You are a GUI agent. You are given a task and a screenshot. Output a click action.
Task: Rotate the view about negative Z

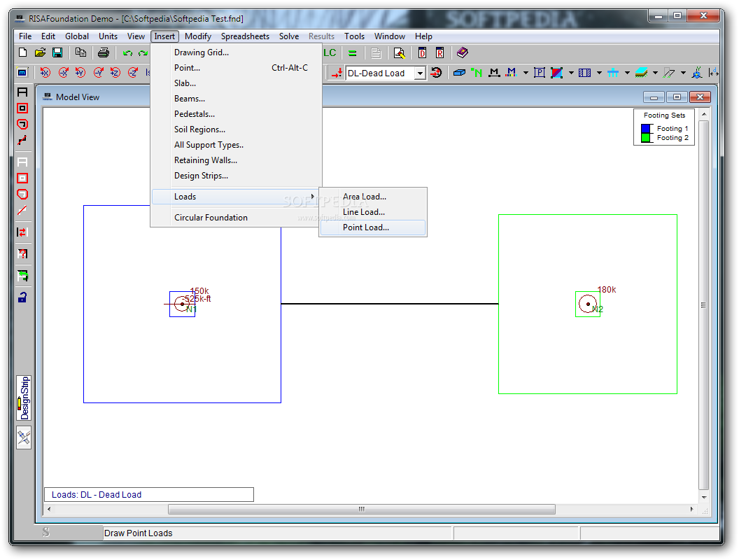(133, 73)
